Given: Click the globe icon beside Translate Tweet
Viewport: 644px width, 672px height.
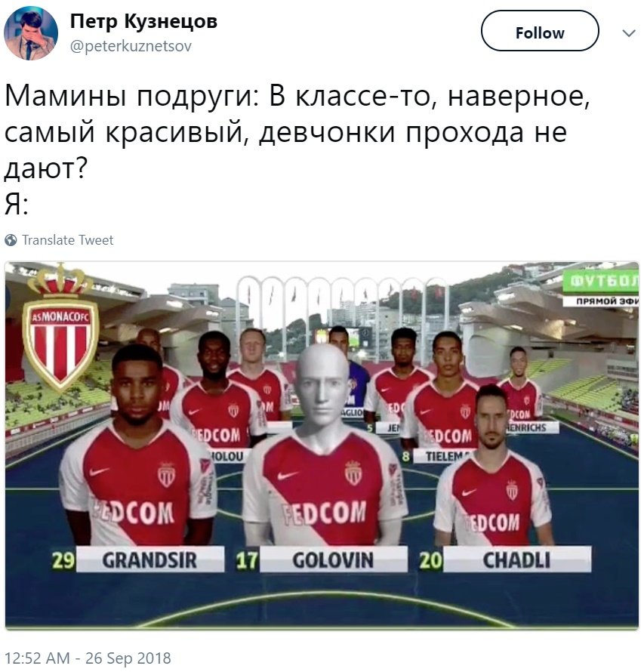Looking at the screenshot, I should [x=11, y=240].
